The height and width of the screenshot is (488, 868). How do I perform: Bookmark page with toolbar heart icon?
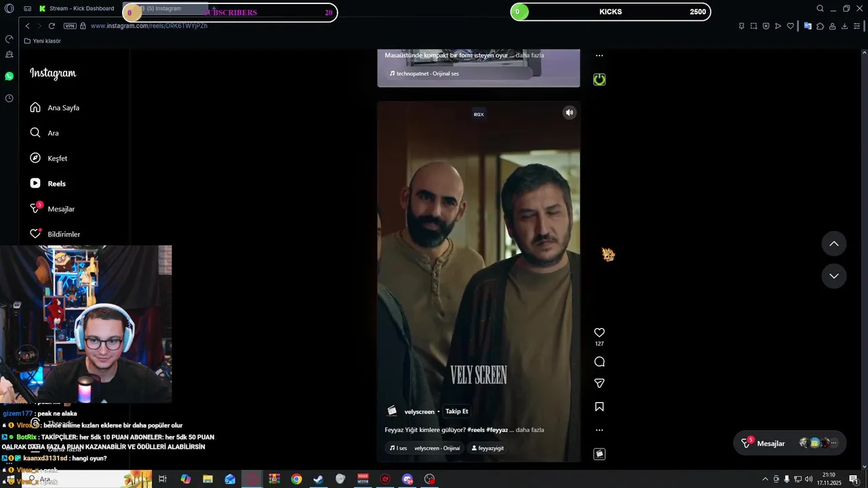pos(790,26)
